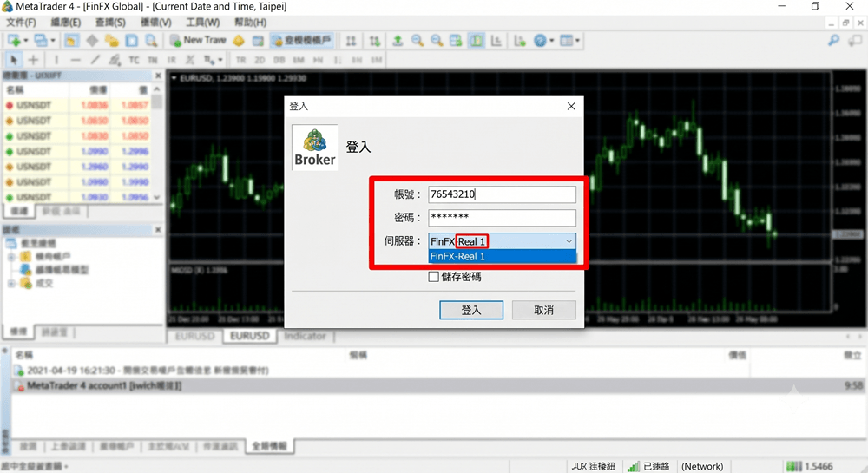Open the 編應(E) menu
868x473 pixels.
[66, 22]
